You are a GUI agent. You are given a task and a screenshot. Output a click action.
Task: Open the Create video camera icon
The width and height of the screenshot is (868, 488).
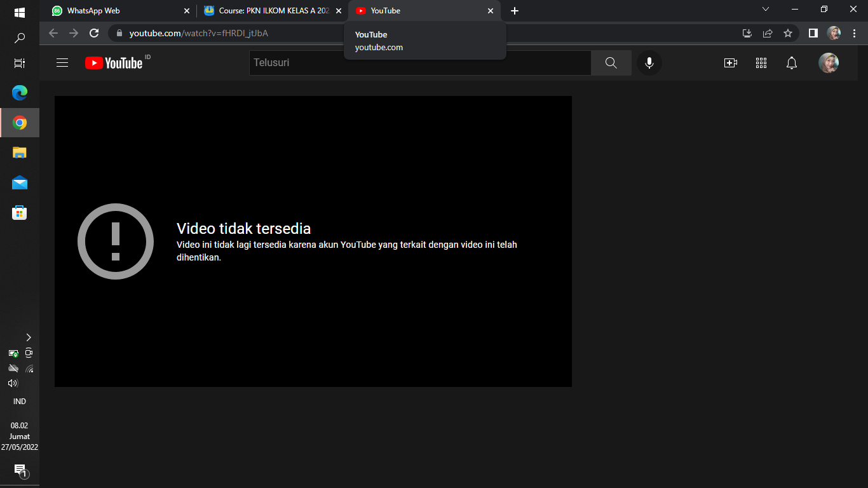pyautogui.click(x=730, y=63)
